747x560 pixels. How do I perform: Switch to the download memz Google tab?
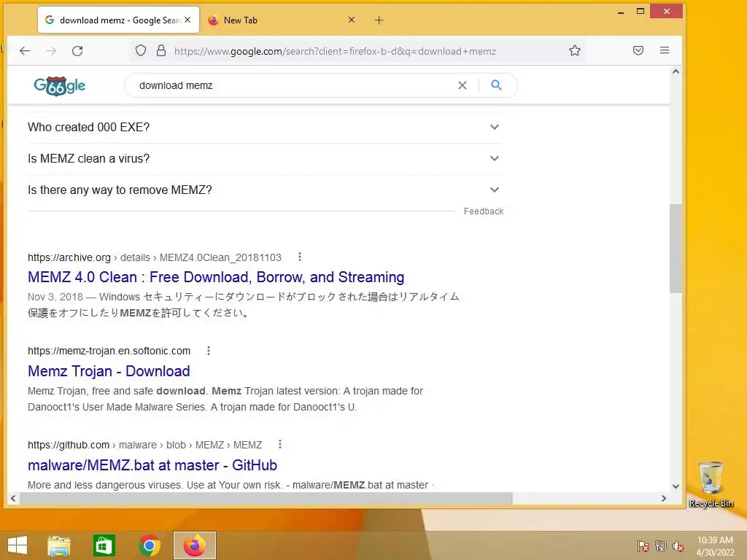pos(118,20)
